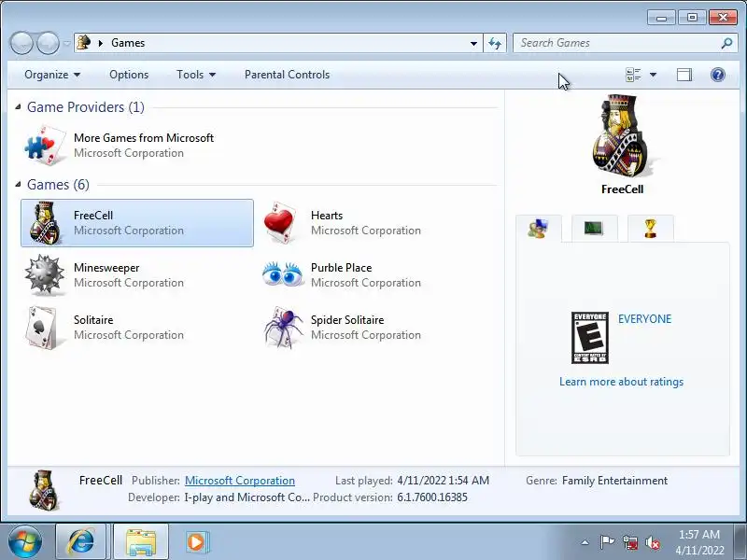Select the Purble Place eyes icon
This screenshot has width=747, height=560.
coord(283,273)
